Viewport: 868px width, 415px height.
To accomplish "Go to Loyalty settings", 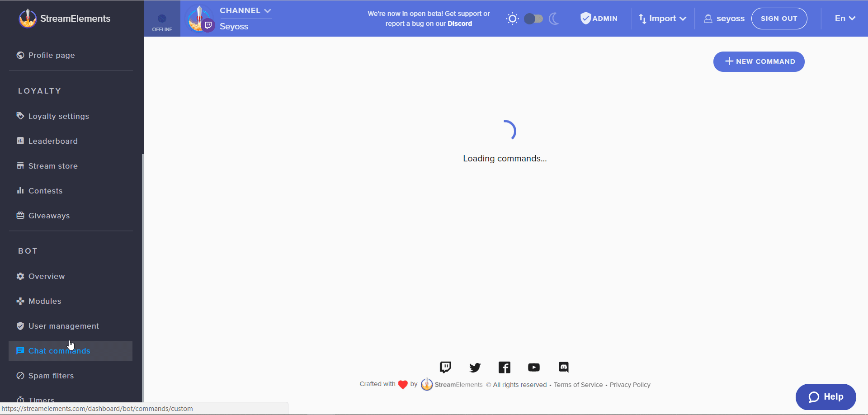I will pyautogui.click(x=71, y=116).
